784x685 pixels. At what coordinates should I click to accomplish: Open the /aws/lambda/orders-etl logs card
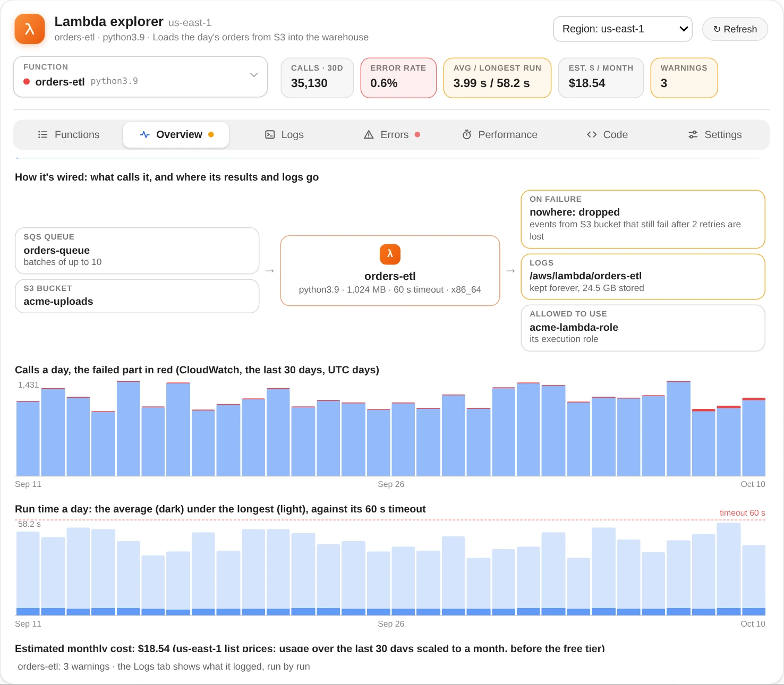click(x=643, y=276)
